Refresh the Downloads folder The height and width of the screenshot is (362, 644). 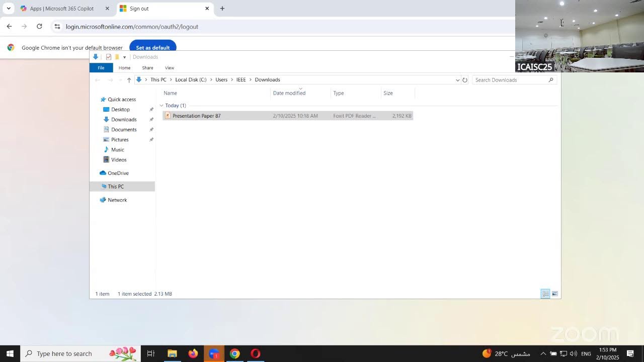tap(465, 80)
